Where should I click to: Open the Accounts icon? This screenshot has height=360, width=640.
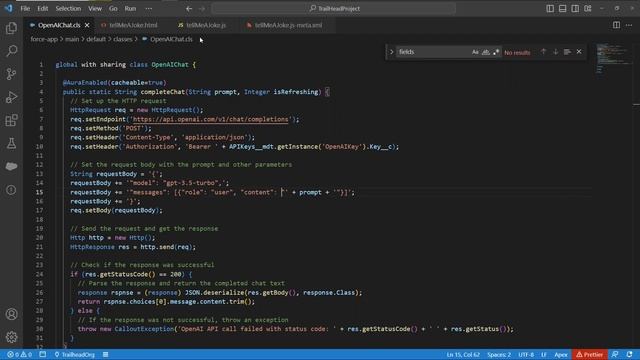coord(11,314)
